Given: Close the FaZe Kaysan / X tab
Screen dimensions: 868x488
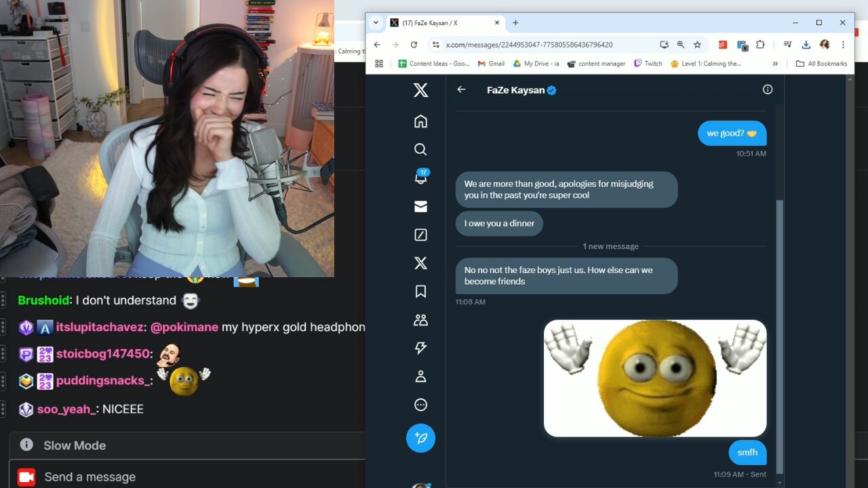Looking at the screenshot, I should (497, 22).
